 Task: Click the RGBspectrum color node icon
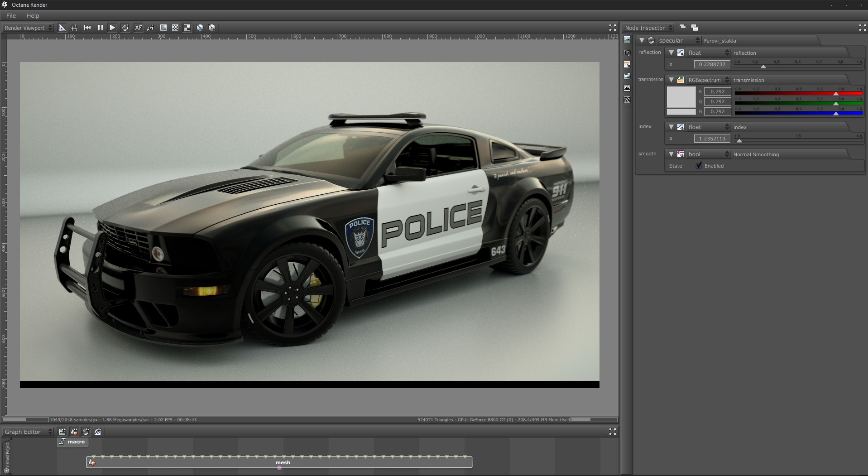[x=680, y=80]
